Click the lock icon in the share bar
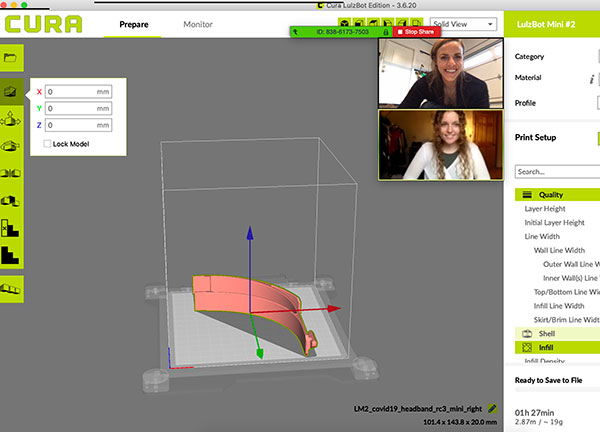The image size is (600, 432). (x=386, y=32)
